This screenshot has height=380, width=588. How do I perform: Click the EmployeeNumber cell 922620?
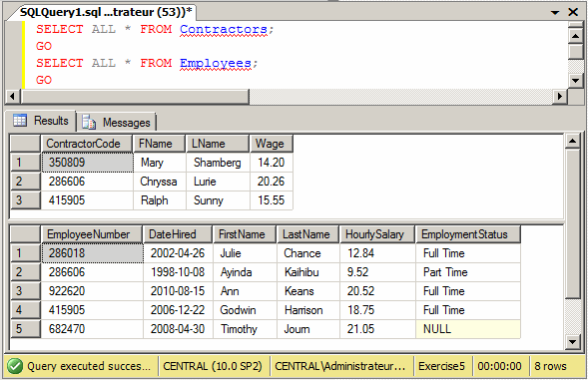tap(92, 291)
